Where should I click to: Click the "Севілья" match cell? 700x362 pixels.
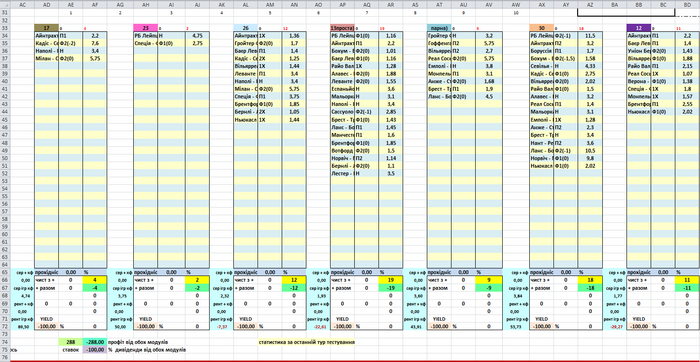point(542,66)
